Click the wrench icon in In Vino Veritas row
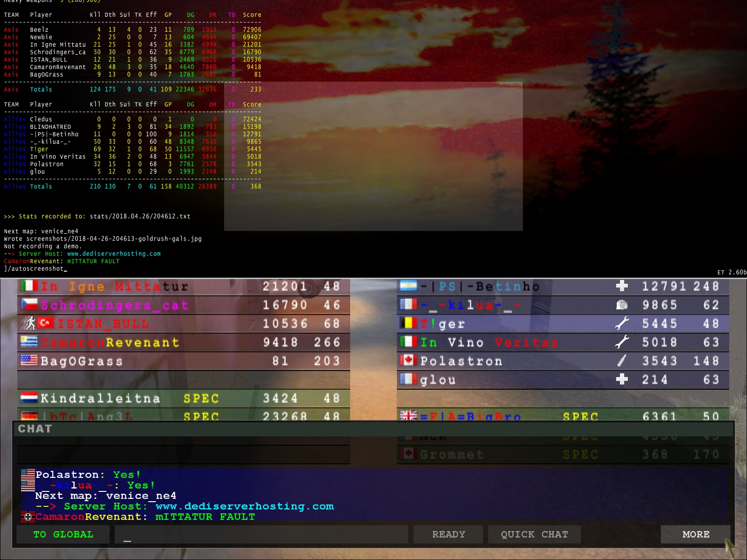Screen dimensions: 747x560 pos(622,342)
